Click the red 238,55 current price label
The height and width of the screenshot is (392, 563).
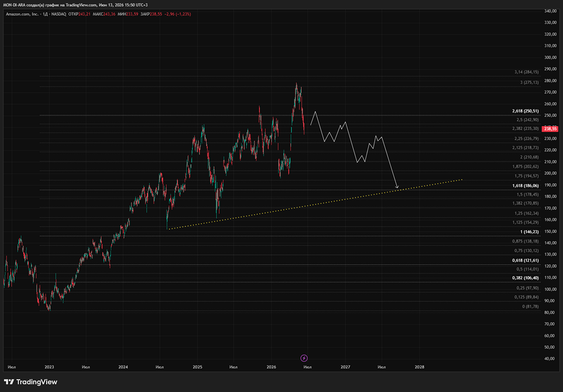click(x=550, y=129)
